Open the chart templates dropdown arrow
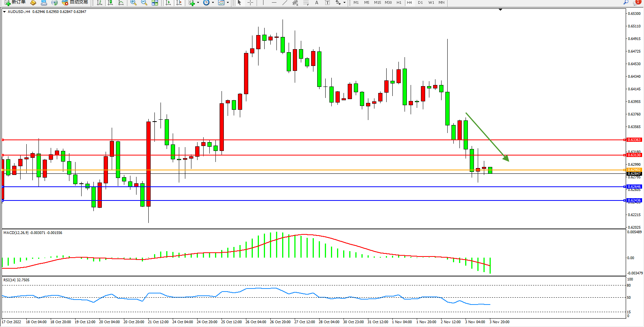 228,3
